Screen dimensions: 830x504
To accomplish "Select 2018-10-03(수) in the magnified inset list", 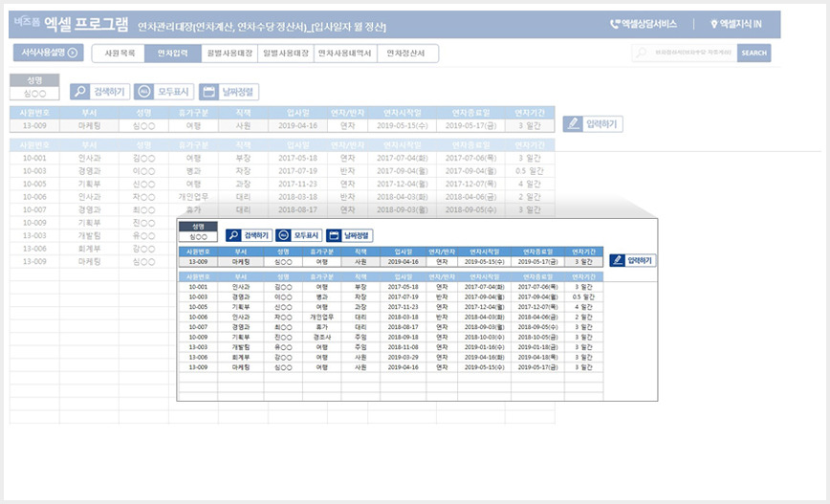I will coord(484,338).
